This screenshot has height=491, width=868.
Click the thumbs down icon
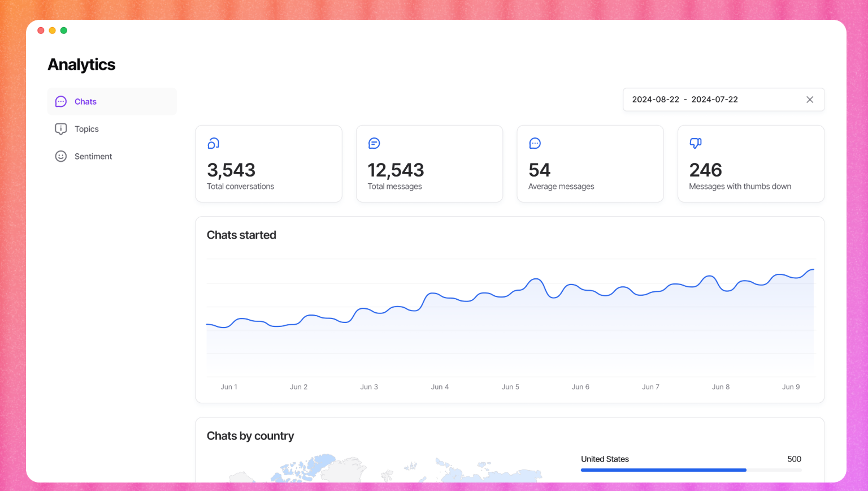click(696, 143)
